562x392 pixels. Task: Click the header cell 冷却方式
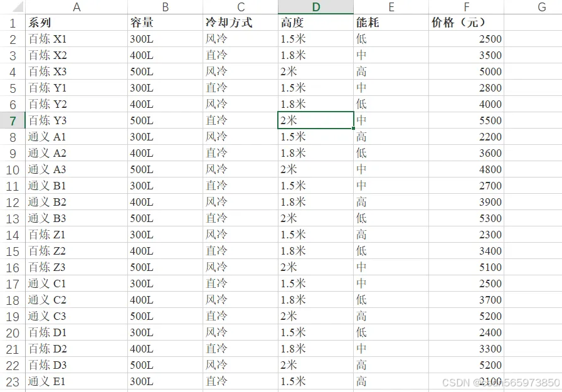coord(240,23)
